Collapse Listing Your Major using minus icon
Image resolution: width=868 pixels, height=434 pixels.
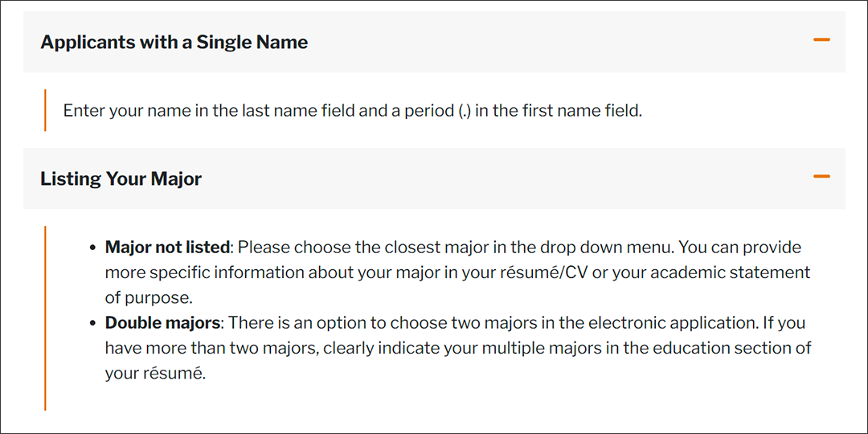coord(821,177)
